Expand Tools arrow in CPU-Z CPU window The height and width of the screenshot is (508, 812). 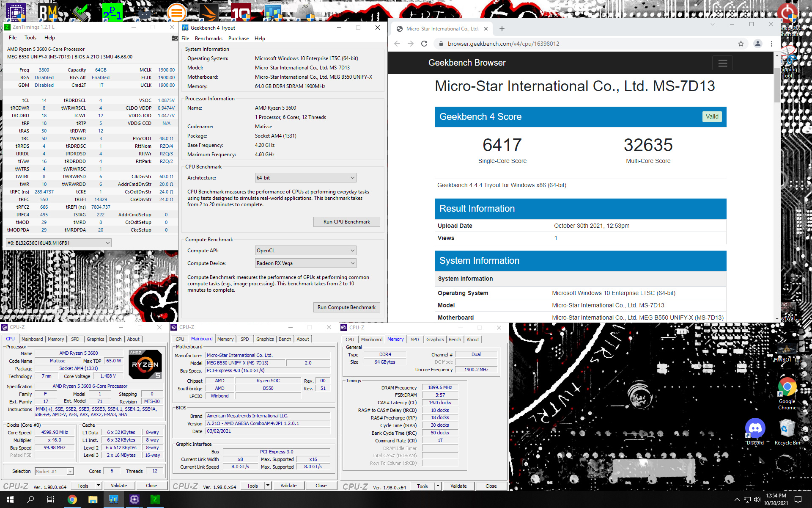coord(98,486)
